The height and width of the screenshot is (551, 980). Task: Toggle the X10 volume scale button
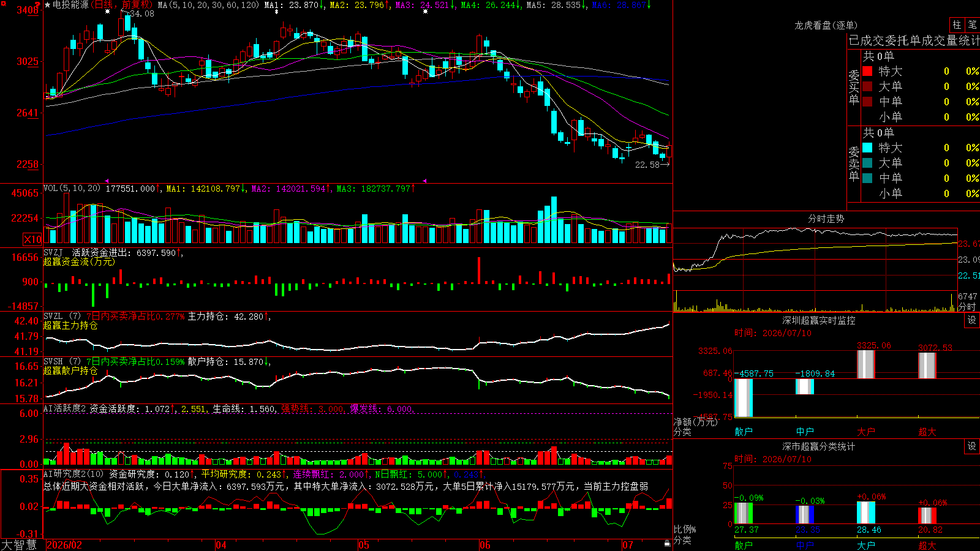click(x=32, y=239)
